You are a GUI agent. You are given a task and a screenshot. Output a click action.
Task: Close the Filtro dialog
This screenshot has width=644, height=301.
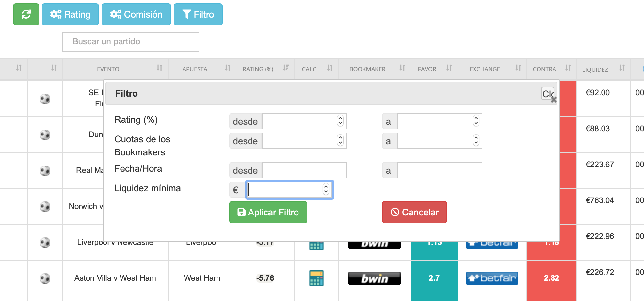549,94
